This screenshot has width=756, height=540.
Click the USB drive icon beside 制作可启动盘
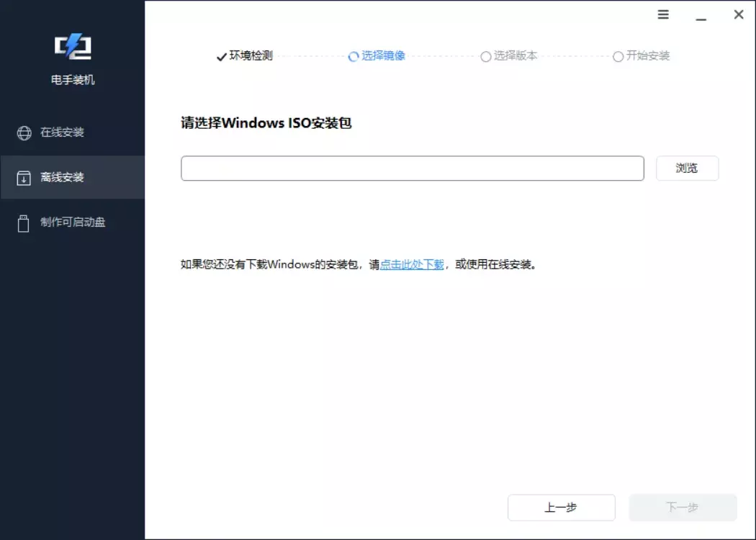pos(23,223)
